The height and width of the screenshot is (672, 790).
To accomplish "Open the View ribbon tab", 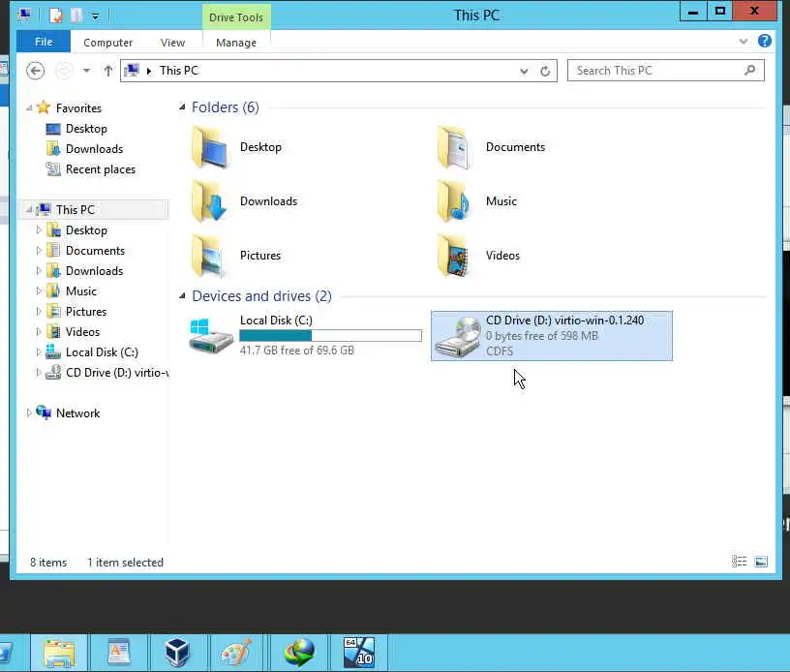I will [x=172, y=43].
